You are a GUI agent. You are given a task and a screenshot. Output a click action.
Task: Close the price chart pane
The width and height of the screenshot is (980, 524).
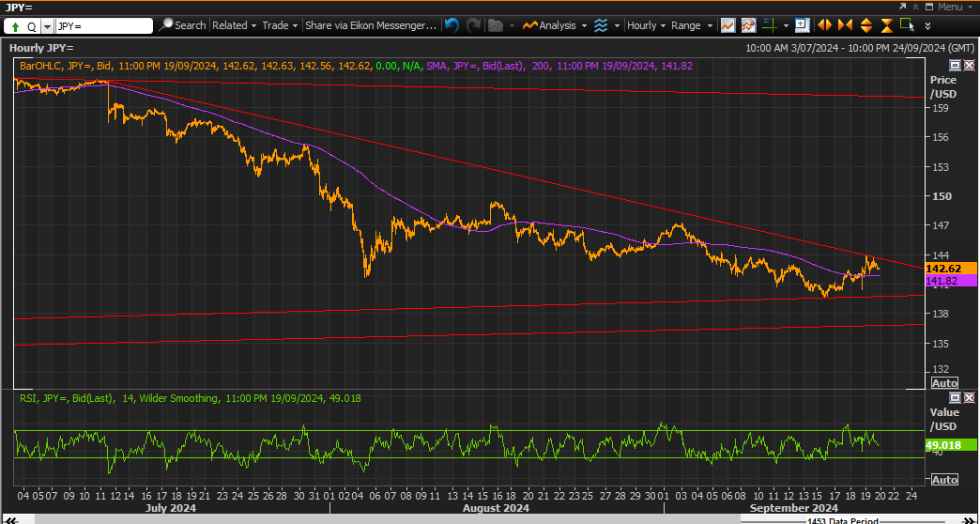point(969,65)
